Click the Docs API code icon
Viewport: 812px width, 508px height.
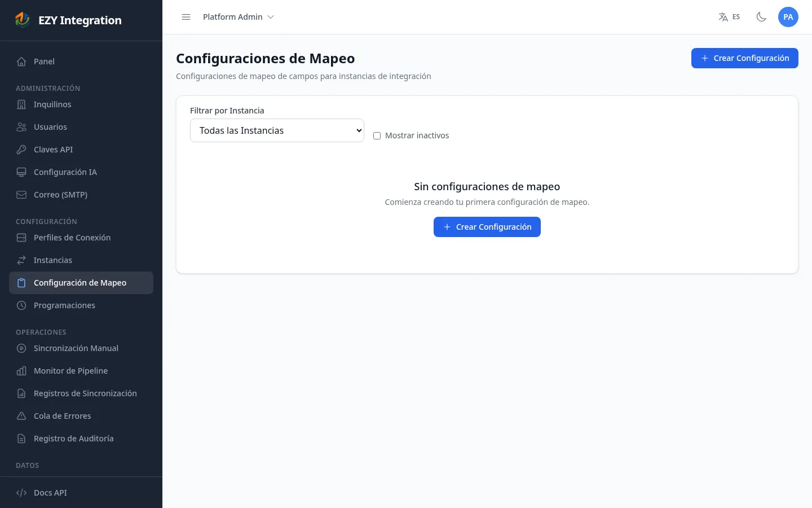tap(21, 493)
